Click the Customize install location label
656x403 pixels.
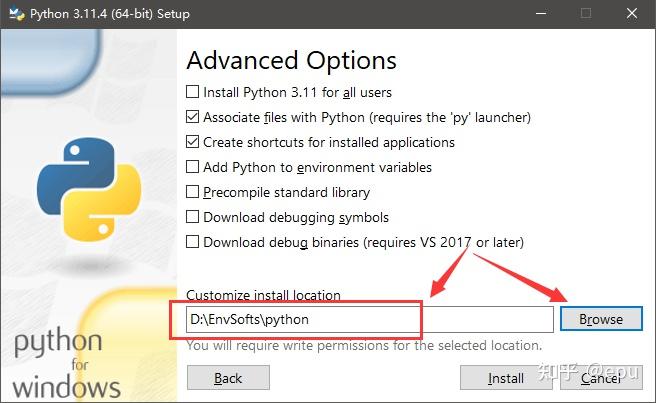[x=264, y=295]
